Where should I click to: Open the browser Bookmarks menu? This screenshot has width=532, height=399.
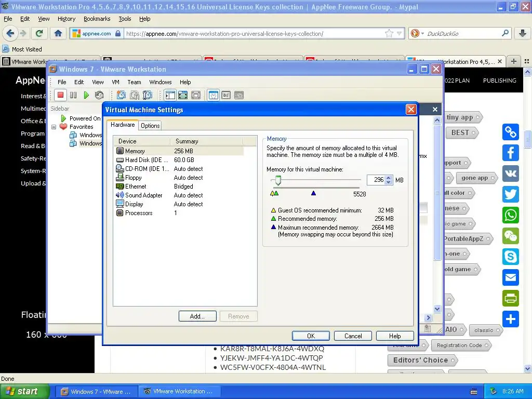coord(97,19)
